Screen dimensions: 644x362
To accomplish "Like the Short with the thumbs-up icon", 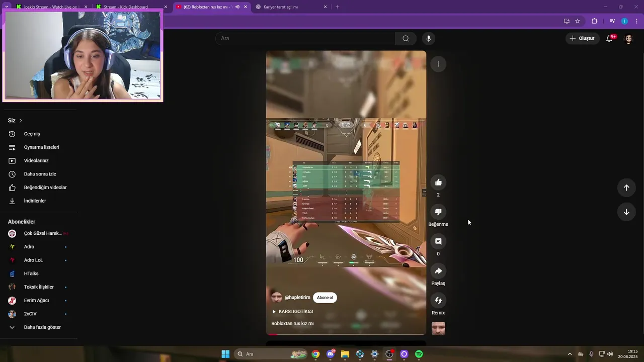I will click(x=438, y=183).
